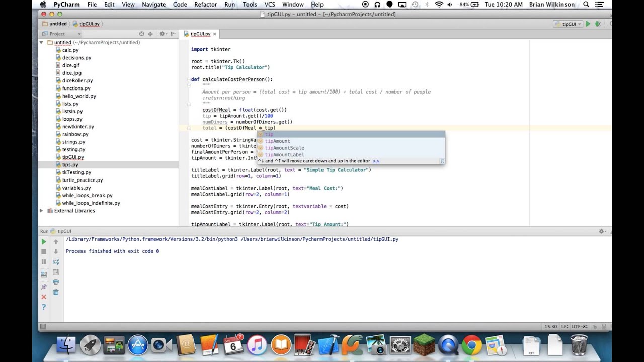Click the Scroll from Source target icon
The width and height of the screenshot is (644, 362).
(x=141, y=34)
